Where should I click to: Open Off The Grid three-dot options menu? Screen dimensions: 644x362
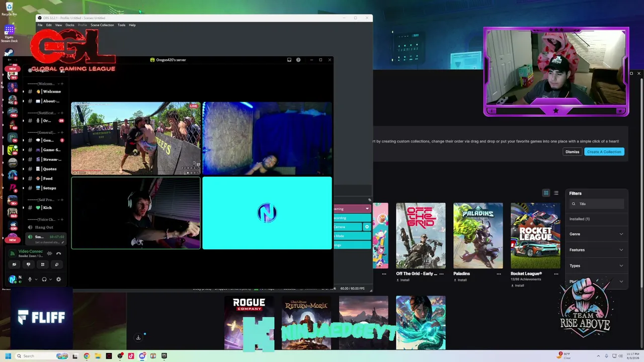441,274
